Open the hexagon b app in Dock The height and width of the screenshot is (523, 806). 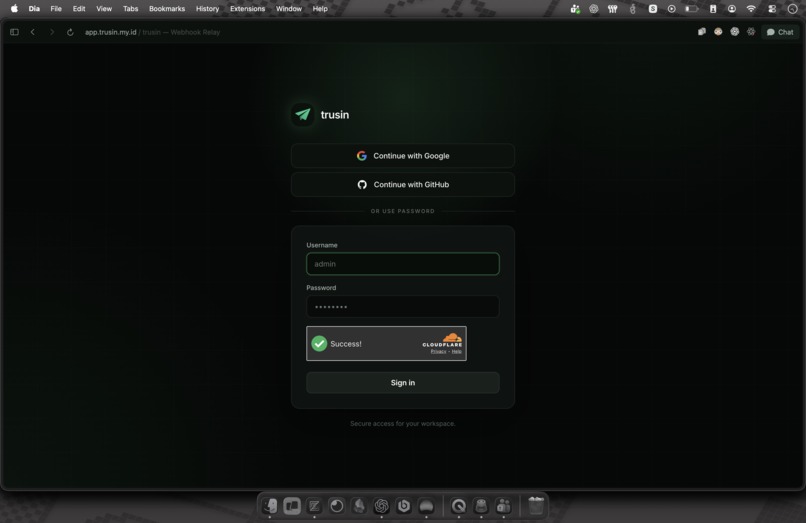404,506
